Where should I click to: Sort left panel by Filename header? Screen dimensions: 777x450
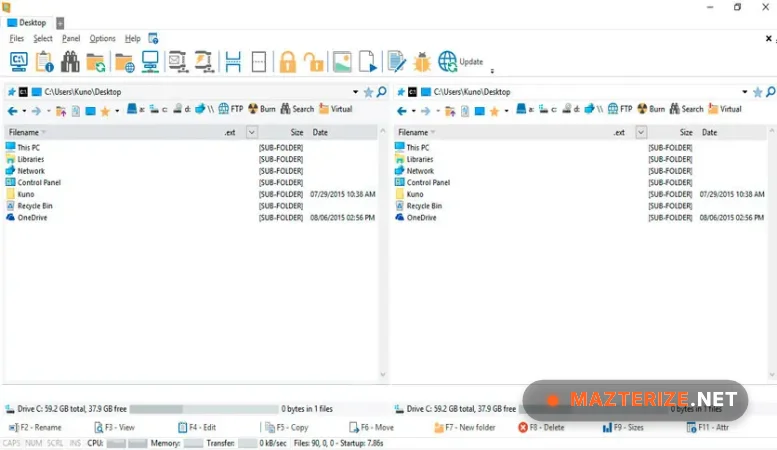[x=24, y=132]
